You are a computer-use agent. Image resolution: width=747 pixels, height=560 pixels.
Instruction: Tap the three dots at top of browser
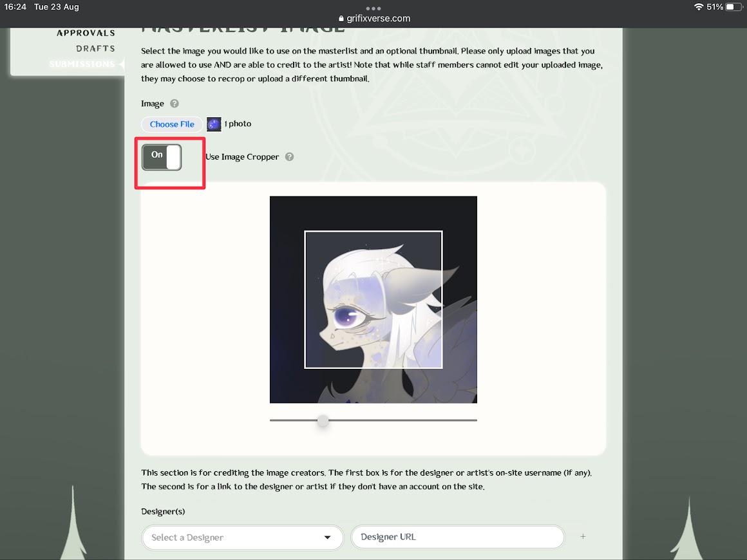pyautogui.click(x=373, y=8)
